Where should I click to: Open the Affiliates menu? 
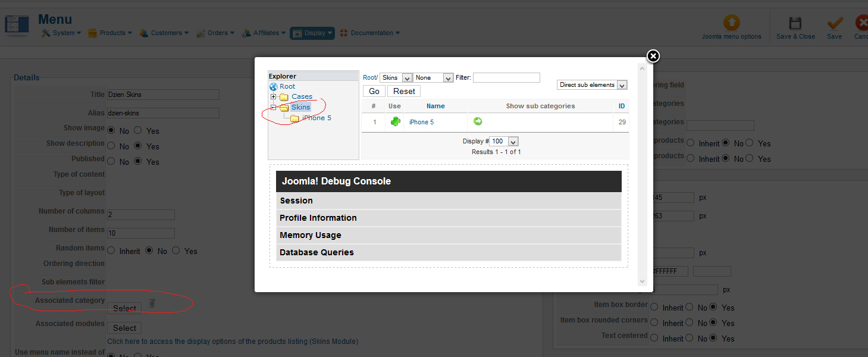[x=264, y=33]
